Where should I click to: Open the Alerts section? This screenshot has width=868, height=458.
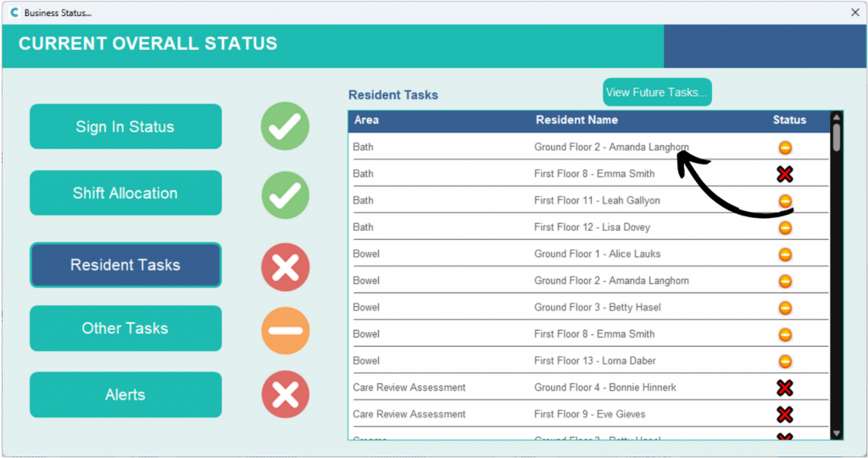(x=125, y=394)
